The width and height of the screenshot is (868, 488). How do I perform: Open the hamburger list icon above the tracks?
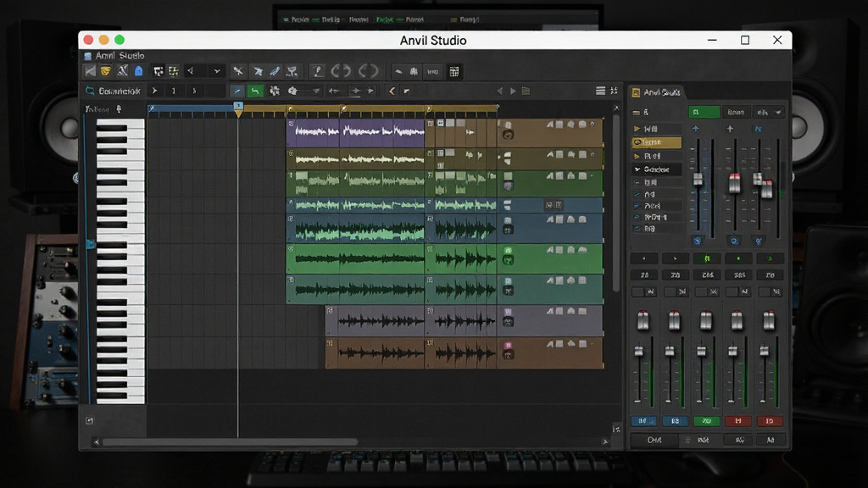600,91
